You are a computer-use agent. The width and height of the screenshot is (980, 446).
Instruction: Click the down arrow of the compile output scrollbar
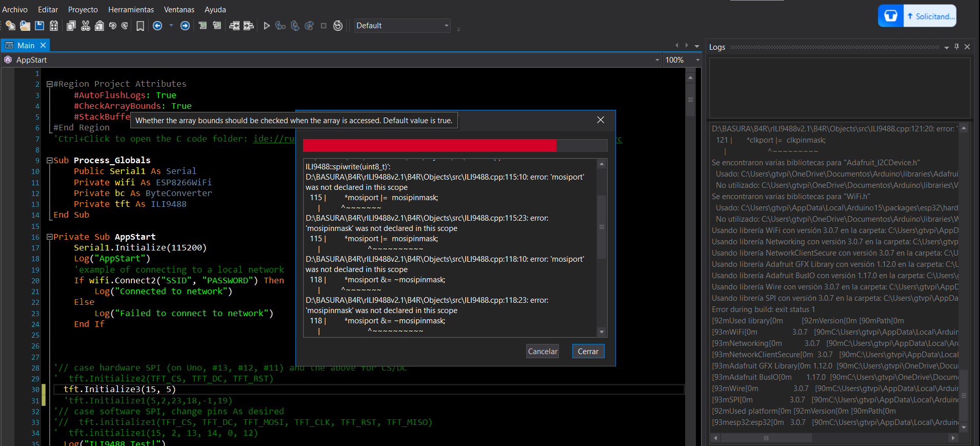(x=602, y=332)
